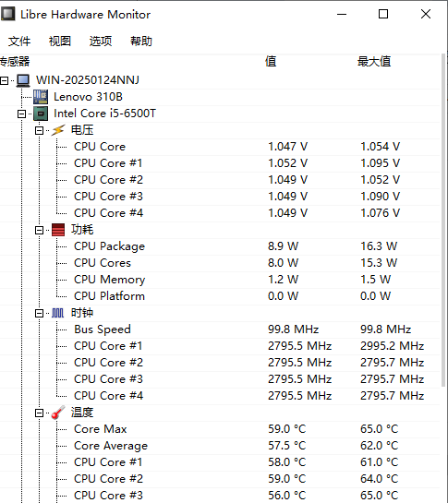Image resolution: width=448 pixels, height=503 pixels.
Task: Collapse the Intel Core i5-6500T node
Action: (x=21, y=114)
